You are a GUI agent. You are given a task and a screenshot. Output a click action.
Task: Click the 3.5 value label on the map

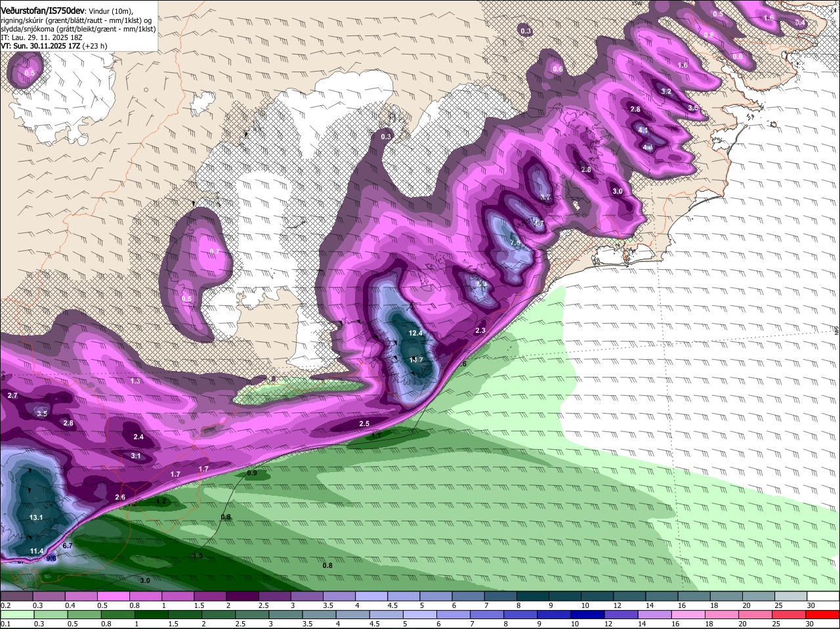42,414
